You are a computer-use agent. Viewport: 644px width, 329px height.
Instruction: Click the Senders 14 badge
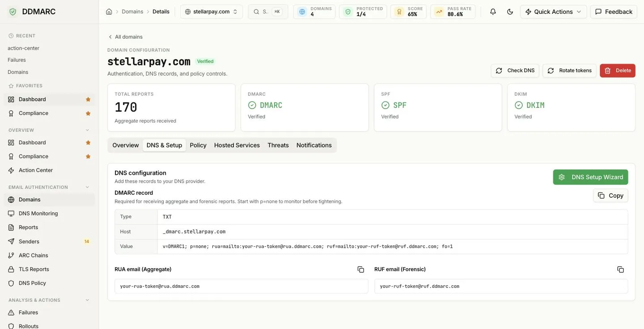87,241
